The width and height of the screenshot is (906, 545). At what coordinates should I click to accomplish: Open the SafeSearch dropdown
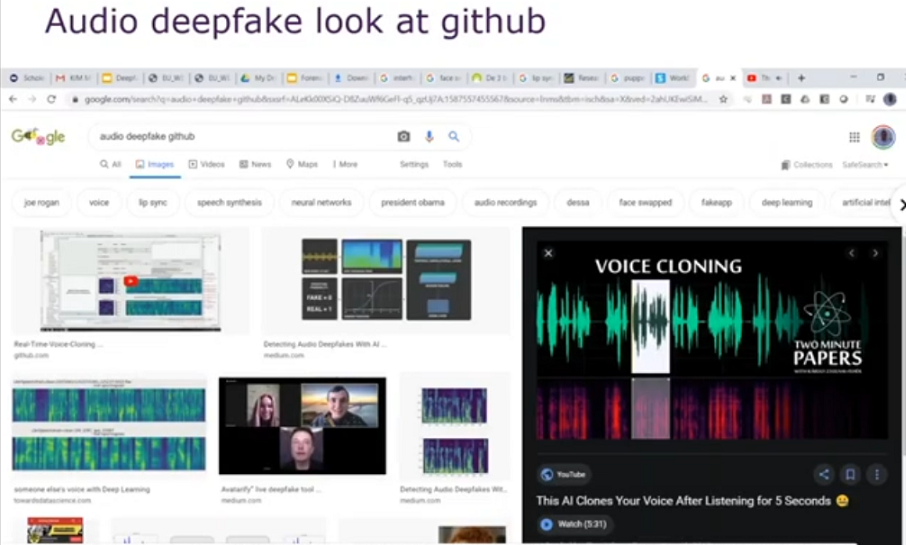[x=865, y=165]
